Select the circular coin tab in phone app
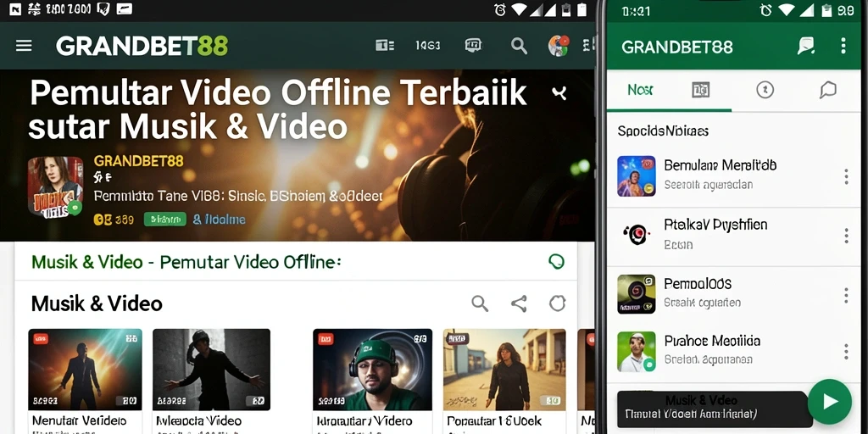This screenshot has height=434, width=868. [765, 90]
